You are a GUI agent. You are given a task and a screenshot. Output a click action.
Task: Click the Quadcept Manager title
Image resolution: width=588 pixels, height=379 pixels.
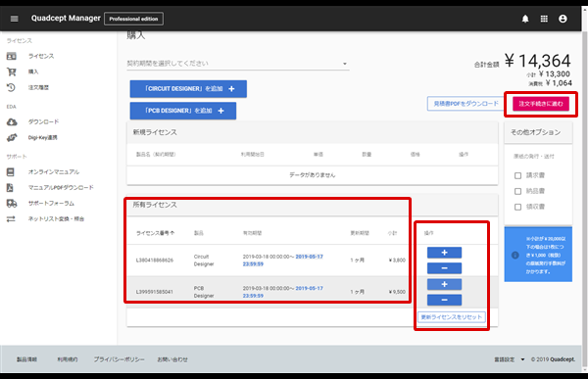pyautogui.click(x=66, y=18)
